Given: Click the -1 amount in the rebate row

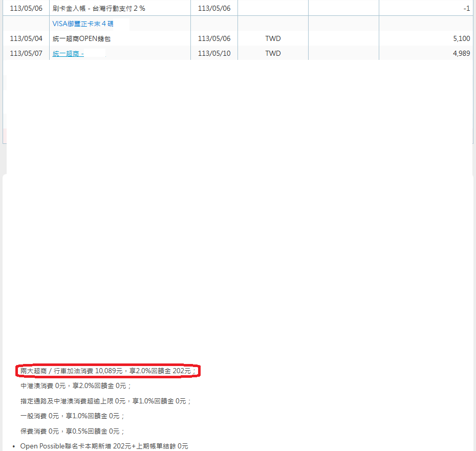Looking at the screenshot, I should click(x=466, y=8).
